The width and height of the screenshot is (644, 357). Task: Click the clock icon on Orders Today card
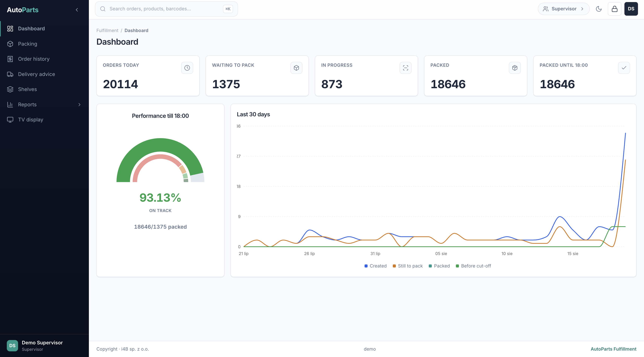187,68
